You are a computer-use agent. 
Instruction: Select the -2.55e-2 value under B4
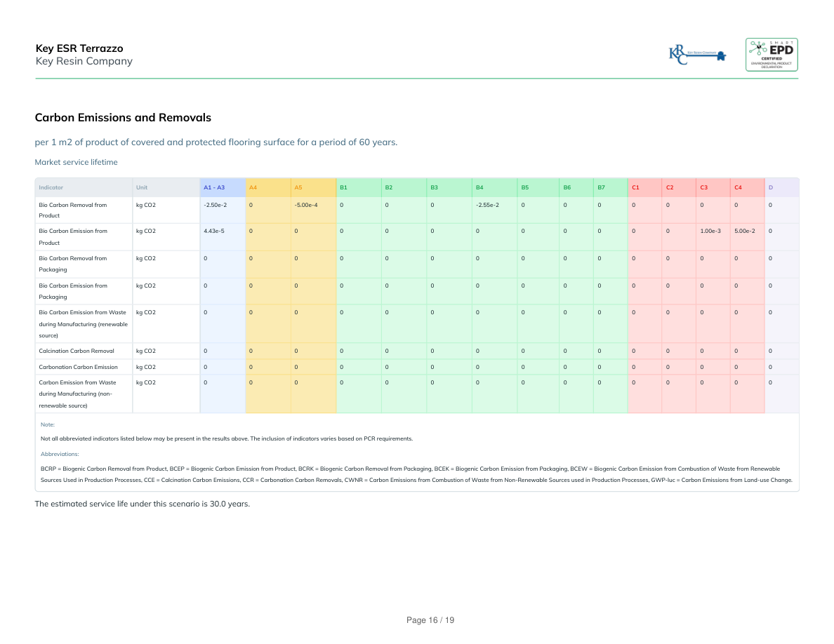point(487,205)
